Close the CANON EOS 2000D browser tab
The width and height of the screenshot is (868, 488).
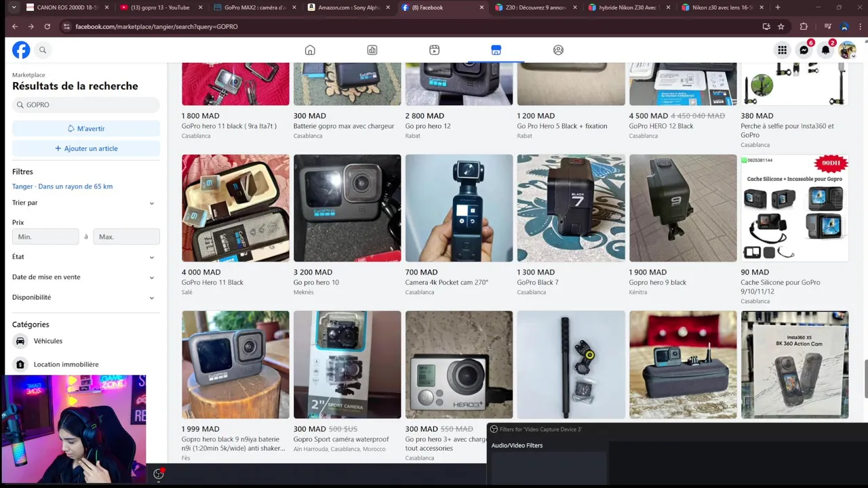[106, 7]
